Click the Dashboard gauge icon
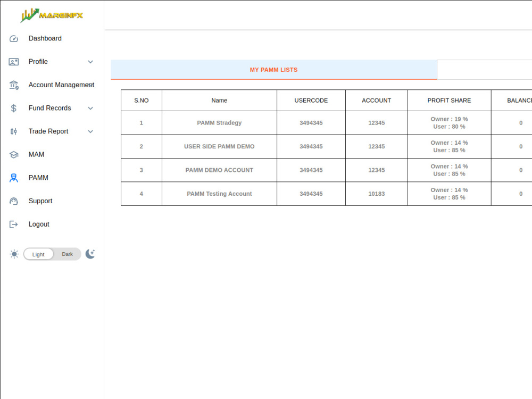532x399 pixels. (x=14, y=39)
